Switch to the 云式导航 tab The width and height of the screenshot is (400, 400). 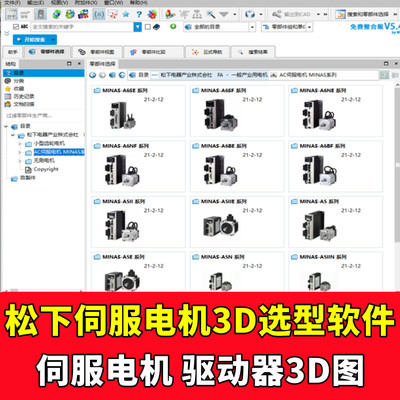click(x=207, y=52)
